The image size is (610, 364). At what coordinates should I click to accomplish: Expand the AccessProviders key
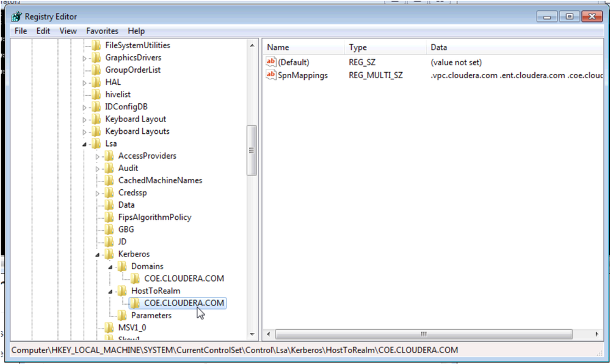tap(97, 156)
